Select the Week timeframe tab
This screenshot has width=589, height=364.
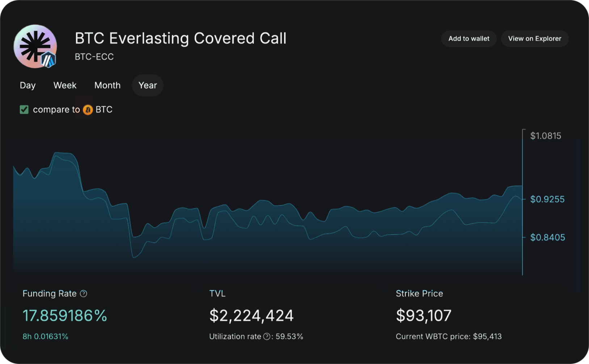[65, 85]
